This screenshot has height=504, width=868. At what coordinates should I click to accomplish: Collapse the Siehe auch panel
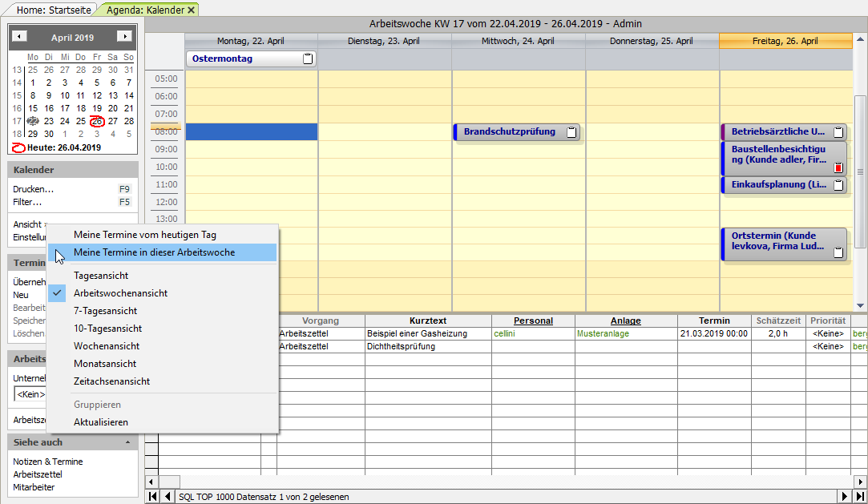tap(127, 442)
